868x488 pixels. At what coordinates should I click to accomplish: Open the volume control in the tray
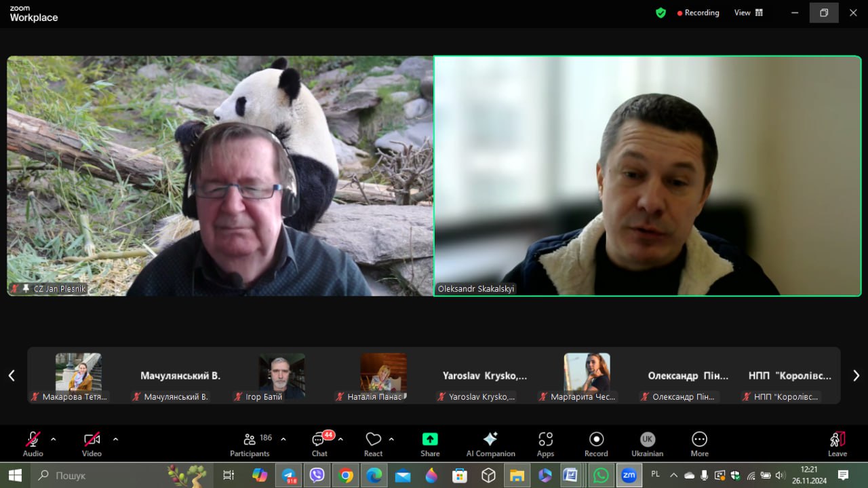coord(780,475)
